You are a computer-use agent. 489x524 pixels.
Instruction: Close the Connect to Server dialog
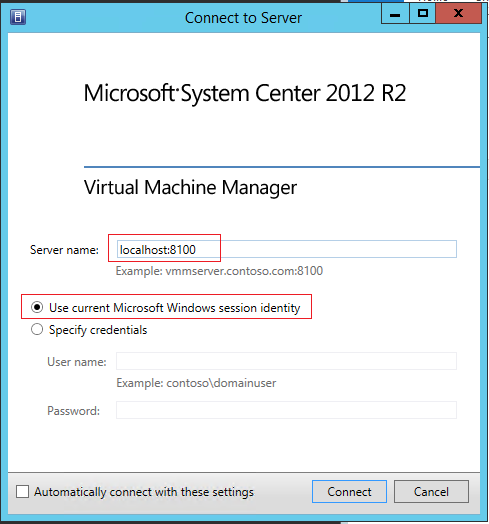click(459, 14)
